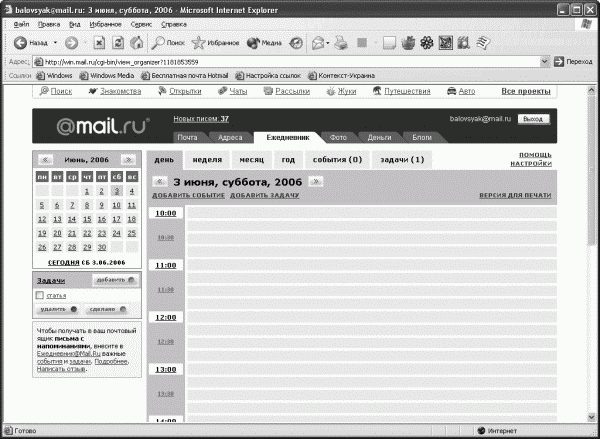Open the Search magnifier toolbar button
The height and width of the screenshot is (439, 600).
[x=168, y=43]
